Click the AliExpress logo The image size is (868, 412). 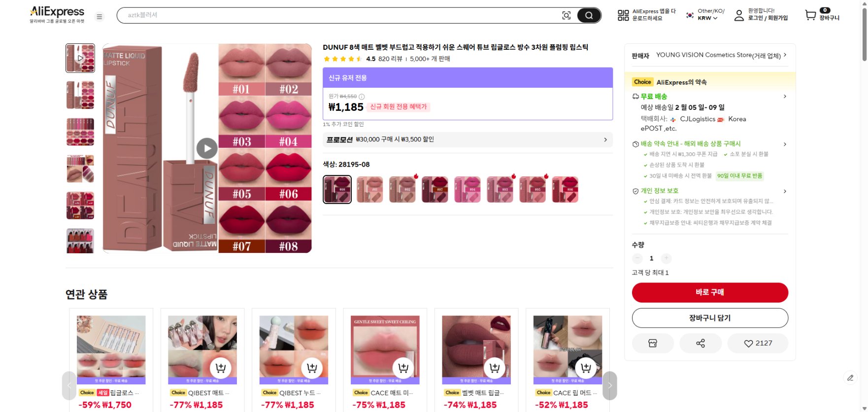[x=57, y=14]
